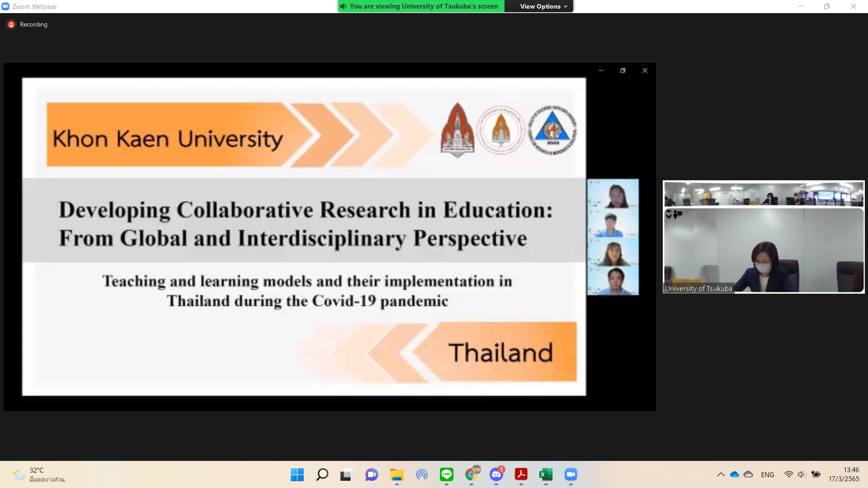Expand hidden system tray icons
The image size is (868, 488).
721,474
